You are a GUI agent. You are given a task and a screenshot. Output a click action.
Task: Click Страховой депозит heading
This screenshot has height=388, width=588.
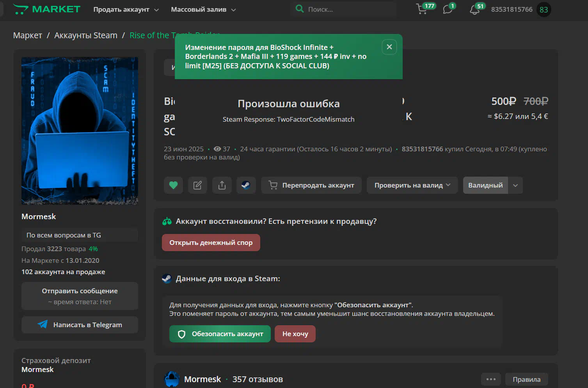pos(56,360)
